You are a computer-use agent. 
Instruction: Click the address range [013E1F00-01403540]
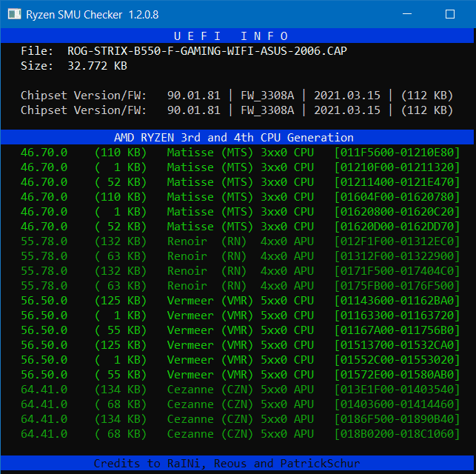[397, 390]
